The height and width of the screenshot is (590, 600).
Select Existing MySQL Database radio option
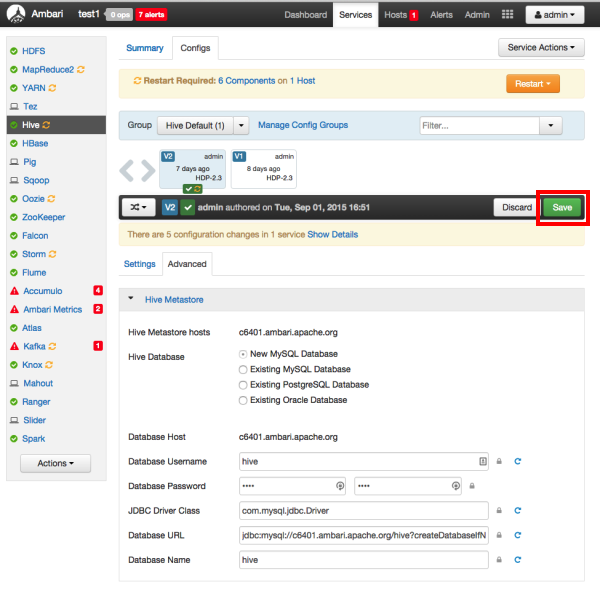coord(243,370)
